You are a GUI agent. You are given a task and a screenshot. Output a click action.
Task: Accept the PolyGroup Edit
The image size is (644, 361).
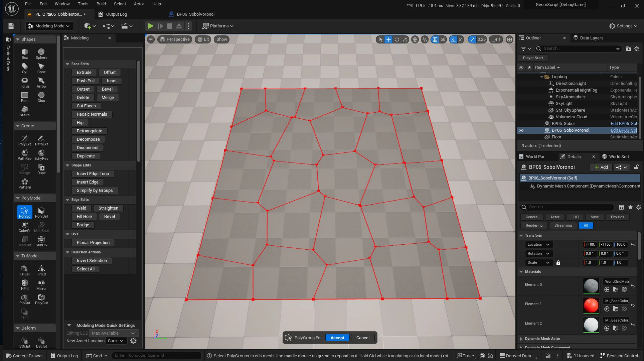click(337, 338)
